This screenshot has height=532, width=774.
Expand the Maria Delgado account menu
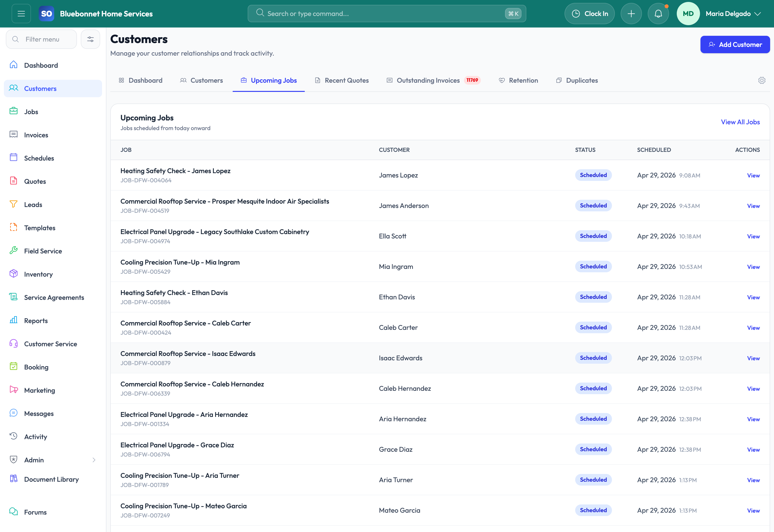(x=733, y=14)
